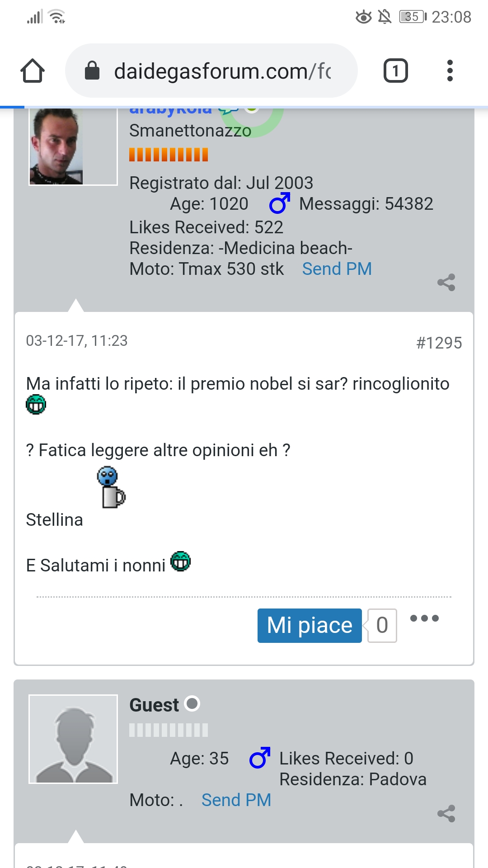
Task: Like post with Mi piace button
Action: [310, 626]
